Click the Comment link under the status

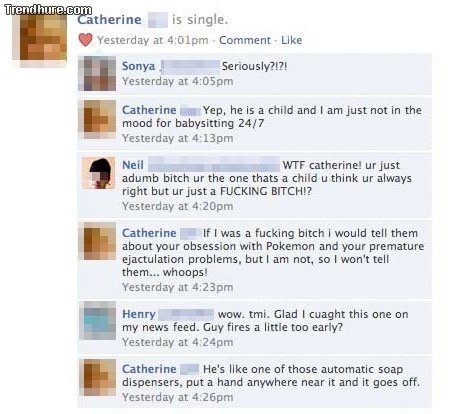[245, 40]
